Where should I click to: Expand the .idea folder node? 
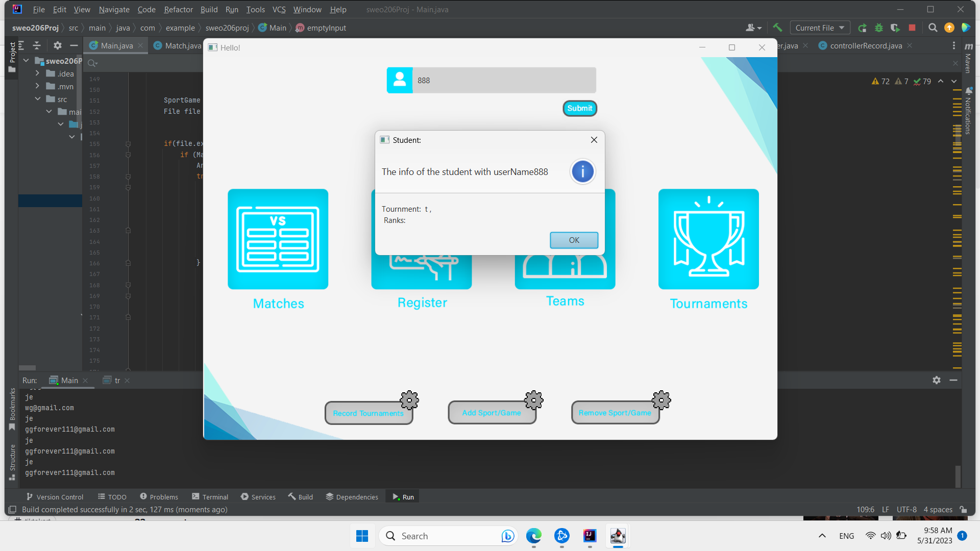click(x=37, y=73)
